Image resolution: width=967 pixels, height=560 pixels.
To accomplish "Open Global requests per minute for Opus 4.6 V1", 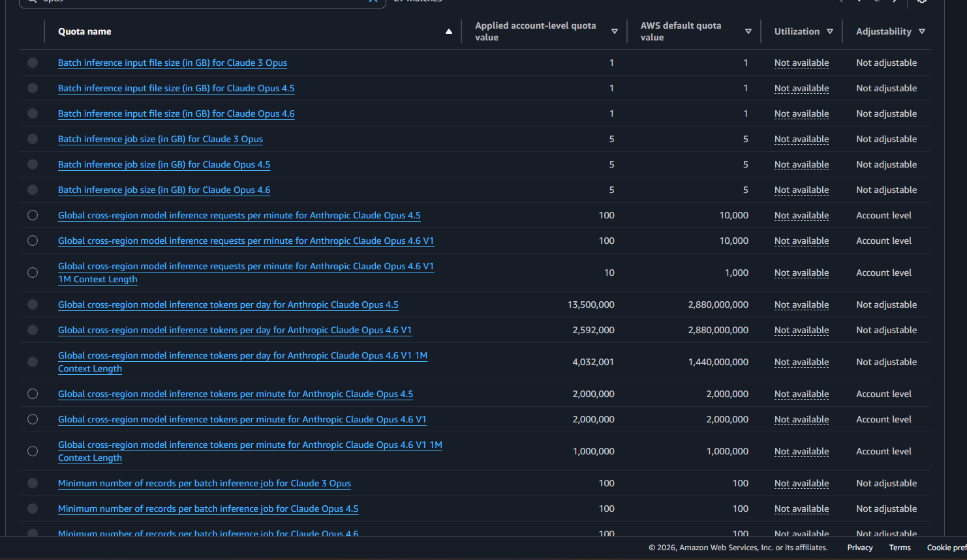I will (x=246, y=241).
